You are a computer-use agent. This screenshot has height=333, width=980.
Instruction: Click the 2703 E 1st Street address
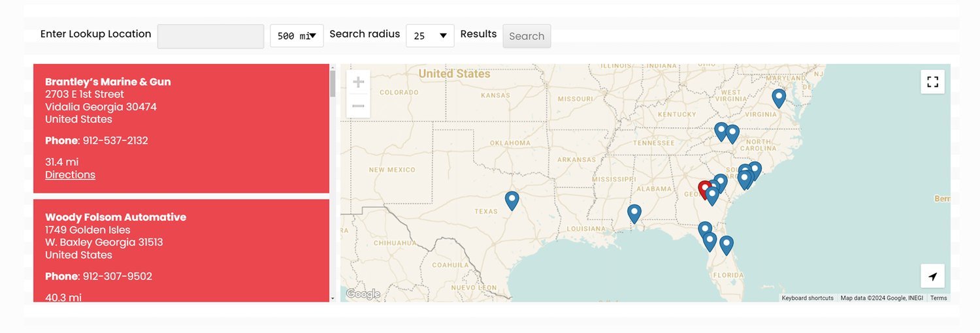tap(84, 94)
